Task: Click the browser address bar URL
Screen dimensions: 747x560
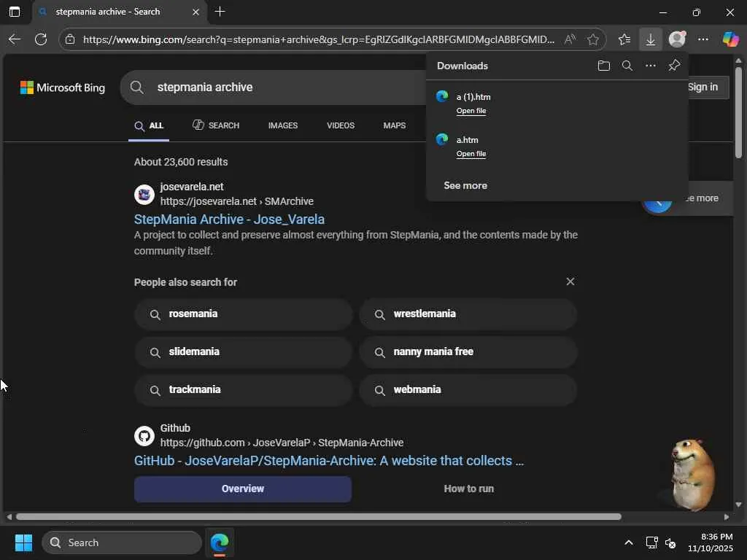Action: (x=318, y=39)
